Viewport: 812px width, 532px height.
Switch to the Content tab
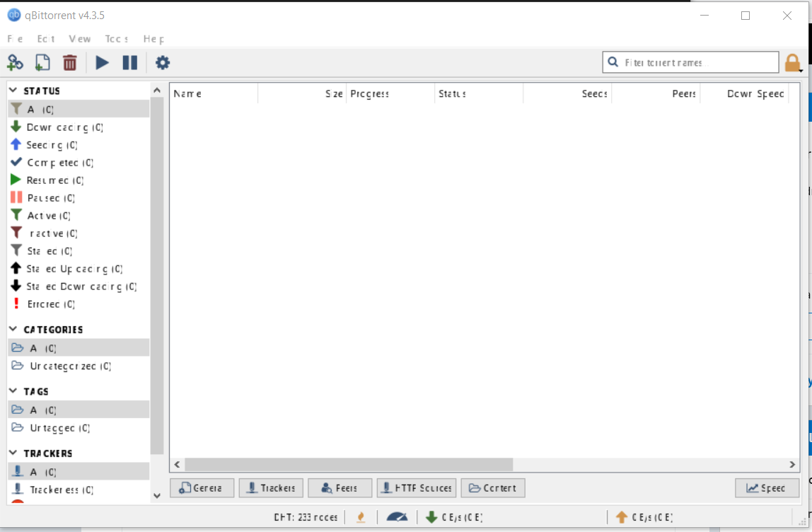pyautogui.click(x=493, y=488)
